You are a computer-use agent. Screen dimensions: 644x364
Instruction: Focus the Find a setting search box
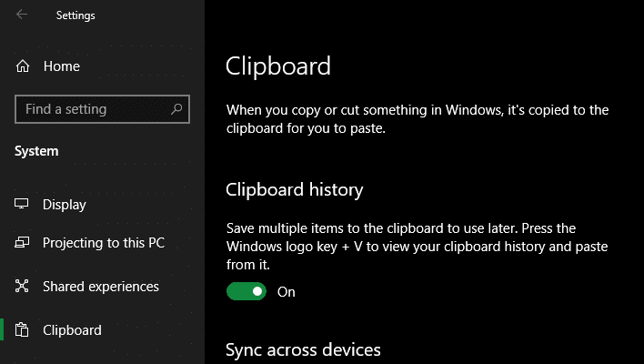[102, 109]
